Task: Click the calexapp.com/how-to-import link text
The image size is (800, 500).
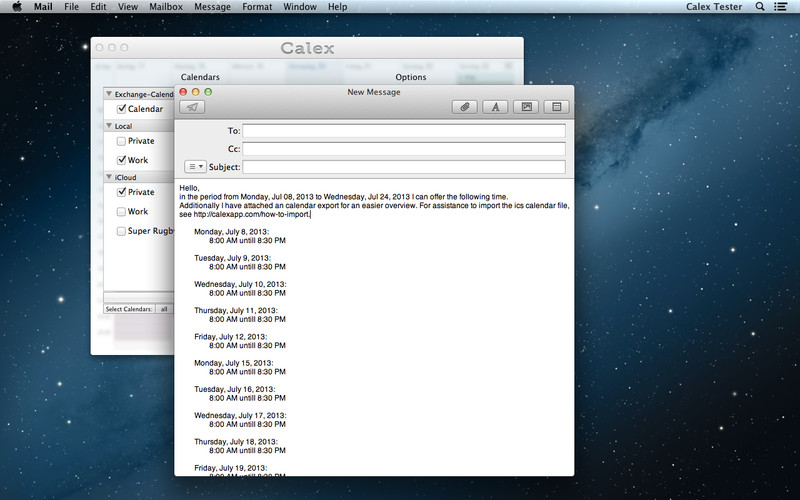Action: click(252, 214)
